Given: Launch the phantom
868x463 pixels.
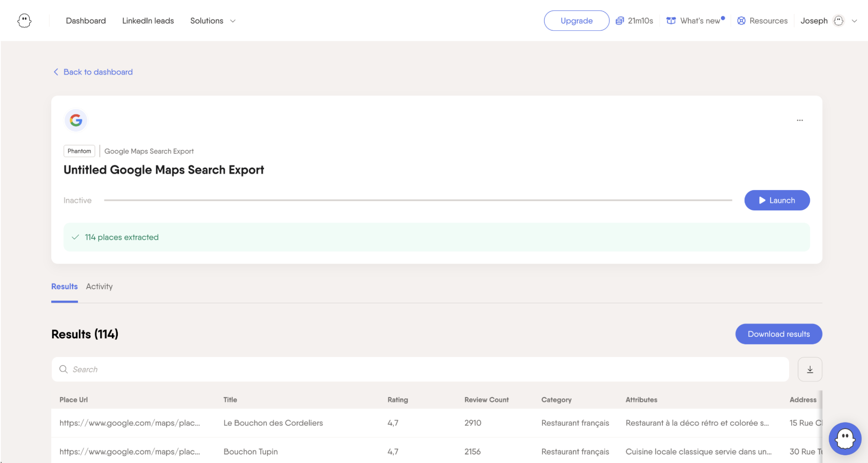Looking at the screenshot, I should pos(777,200).
